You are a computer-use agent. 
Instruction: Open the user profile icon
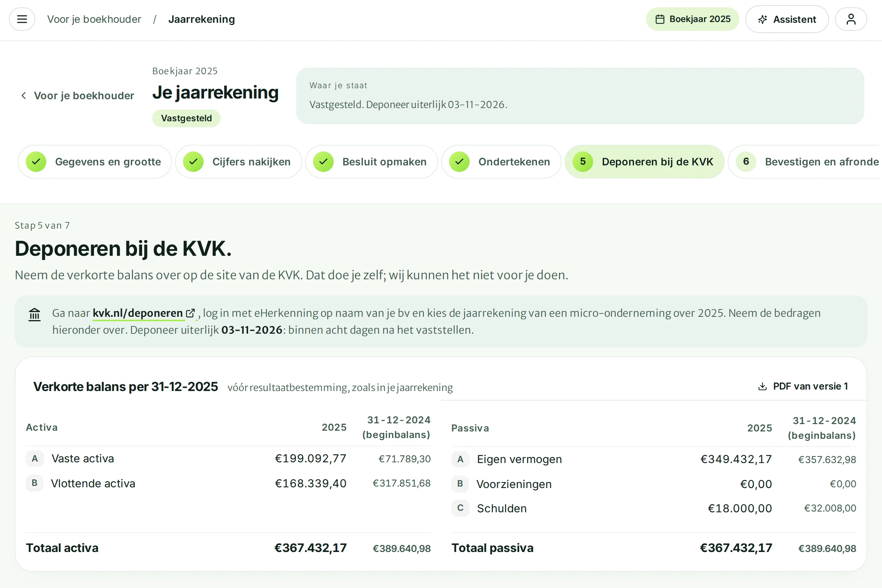tap(851, 19)
